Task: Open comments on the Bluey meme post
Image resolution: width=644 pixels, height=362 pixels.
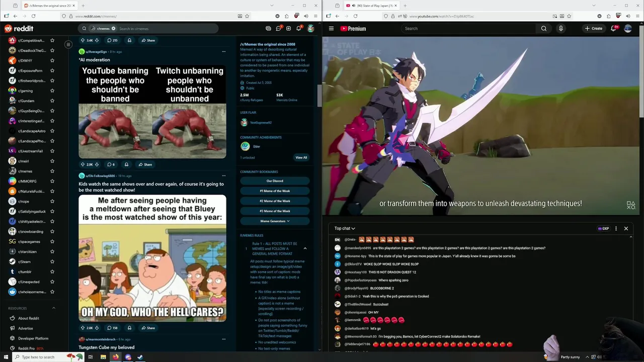Action: click(112, 328)
